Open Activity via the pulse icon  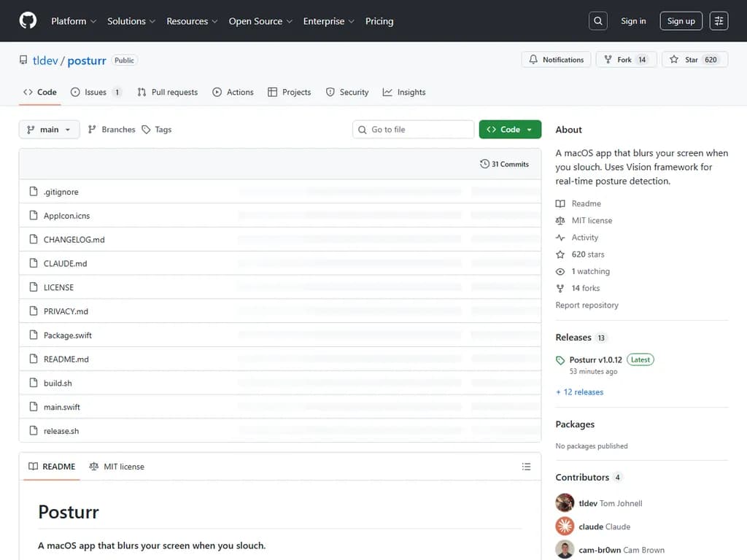pos(561,237)
